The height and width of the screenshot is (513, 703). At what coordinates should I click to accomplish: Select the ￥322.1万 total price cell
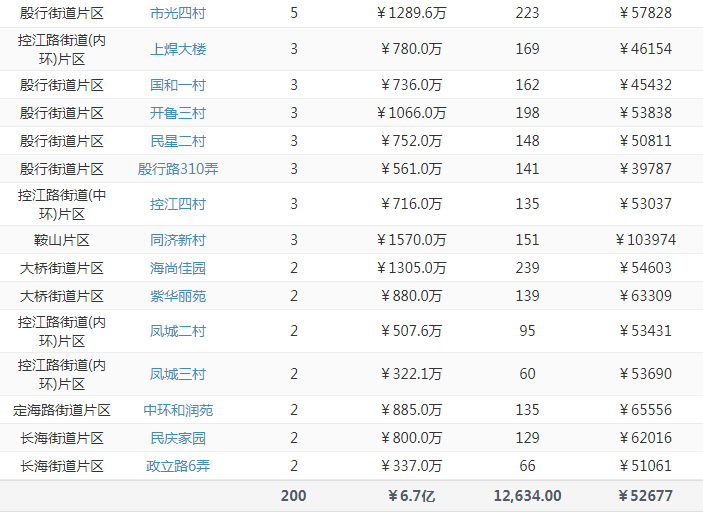(411, 374)
